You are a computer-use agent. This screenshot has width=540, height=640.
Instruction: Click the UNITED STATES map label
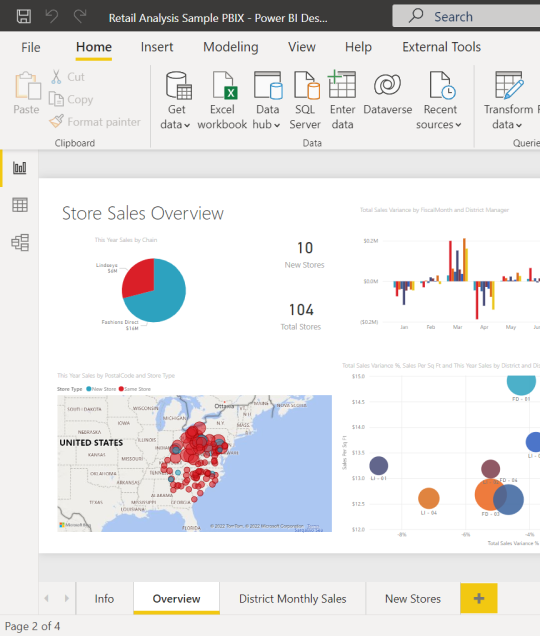[91, 442]
